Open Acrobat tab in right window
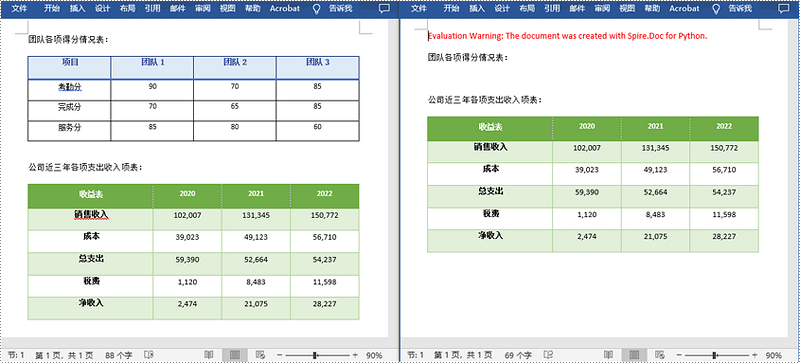800x363 pixels. 685,8
